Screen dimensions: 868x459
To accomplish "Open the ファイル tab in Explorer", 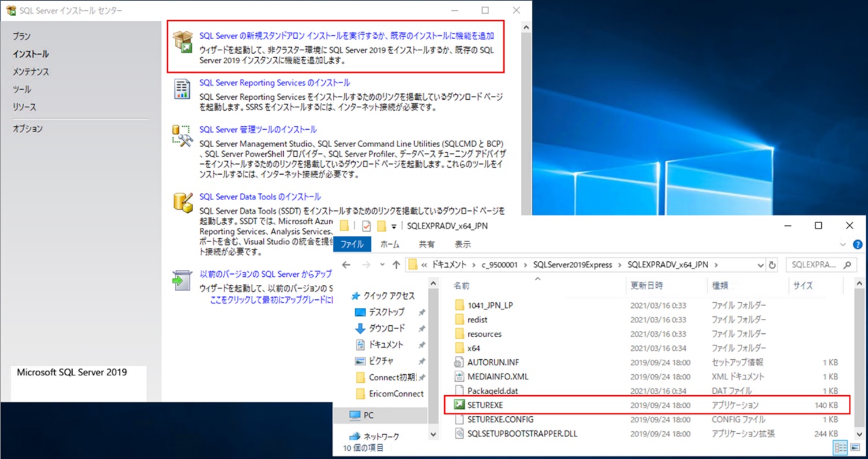I will coord(352,244).
